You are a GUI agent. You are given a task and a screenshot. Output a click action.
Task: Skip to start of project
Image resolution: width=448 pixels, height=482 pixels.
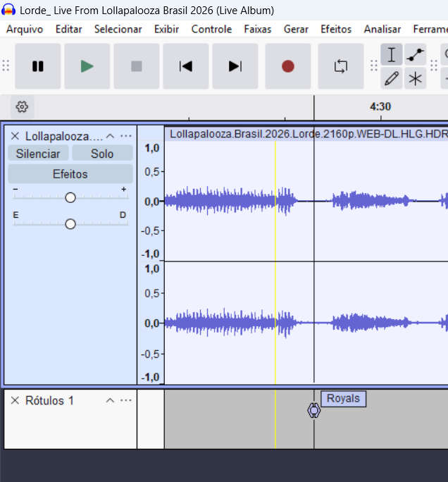pos(185,66)
